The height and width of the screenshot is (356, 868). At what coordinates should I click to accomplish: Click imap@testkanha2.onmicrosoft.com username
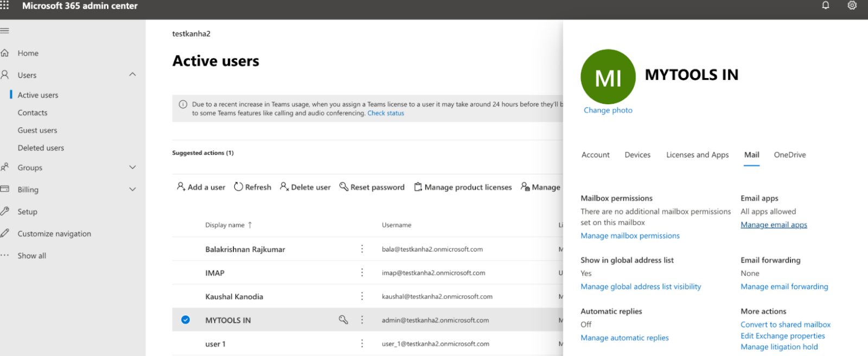[x=433, y=273]
